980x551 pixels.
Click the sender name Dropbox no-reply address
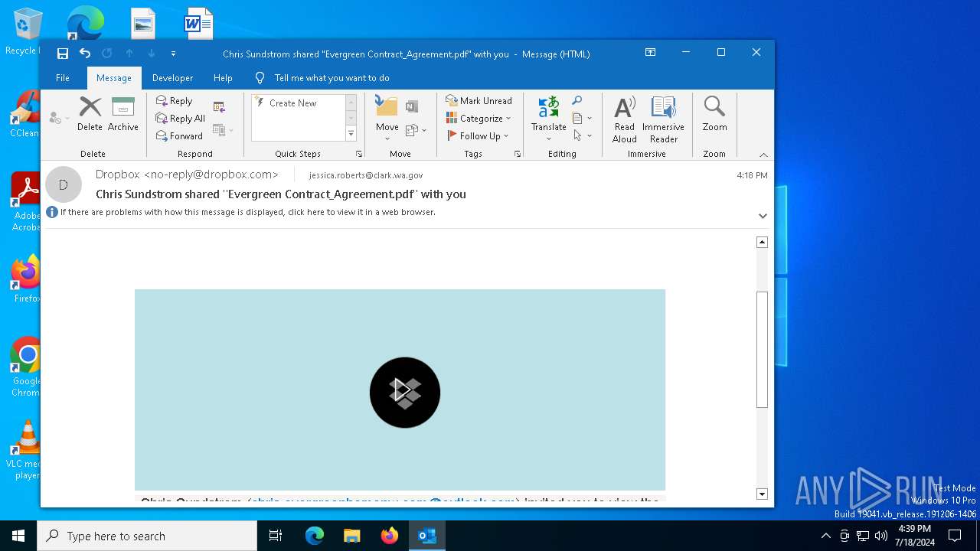click(187, 174)
